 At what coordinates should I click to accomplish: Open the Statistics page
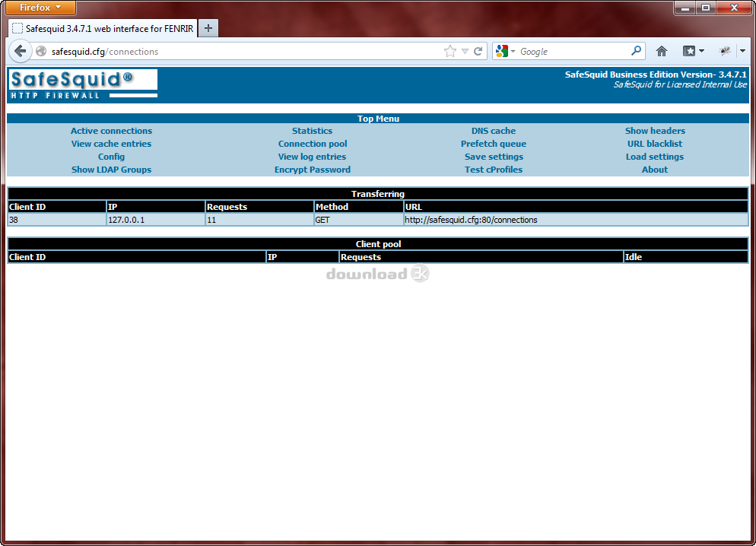point(313,131)
